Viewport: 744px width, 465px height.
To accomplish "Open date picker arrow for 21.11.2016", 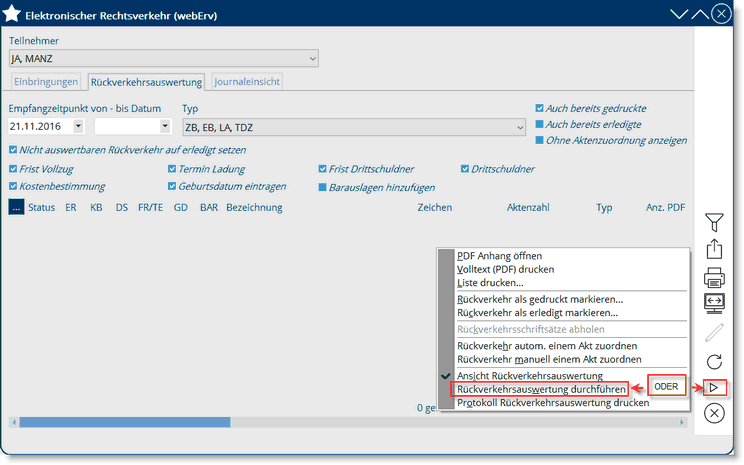I will [78, 126].
